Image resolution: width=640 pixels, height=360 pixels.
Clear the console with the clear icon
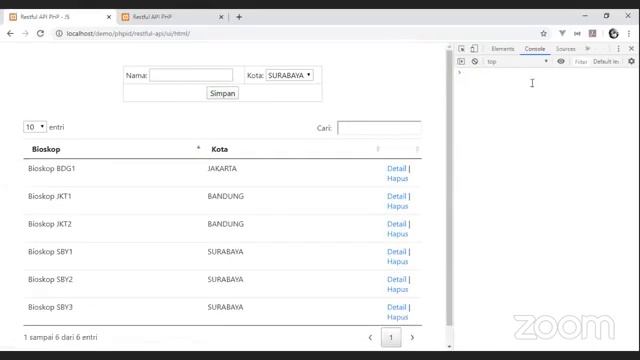pyautogui.click(x=475, y=61)
